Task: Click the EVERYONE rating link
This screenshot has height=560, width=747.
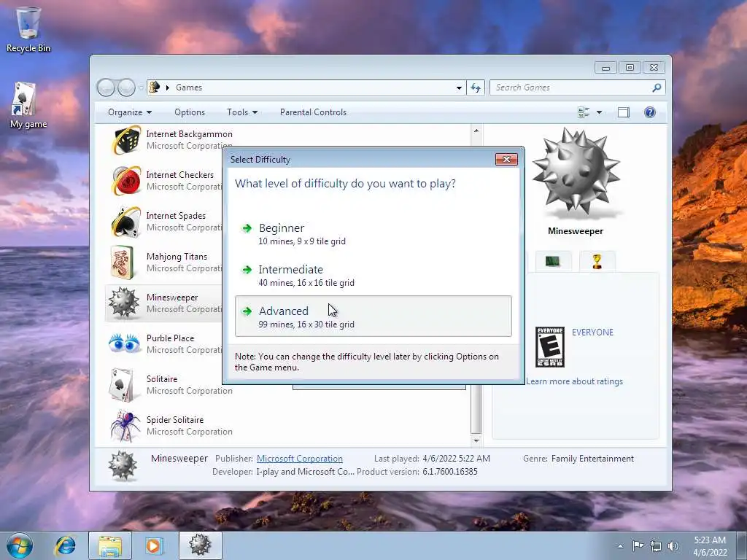Action: (x=592, y=332)
